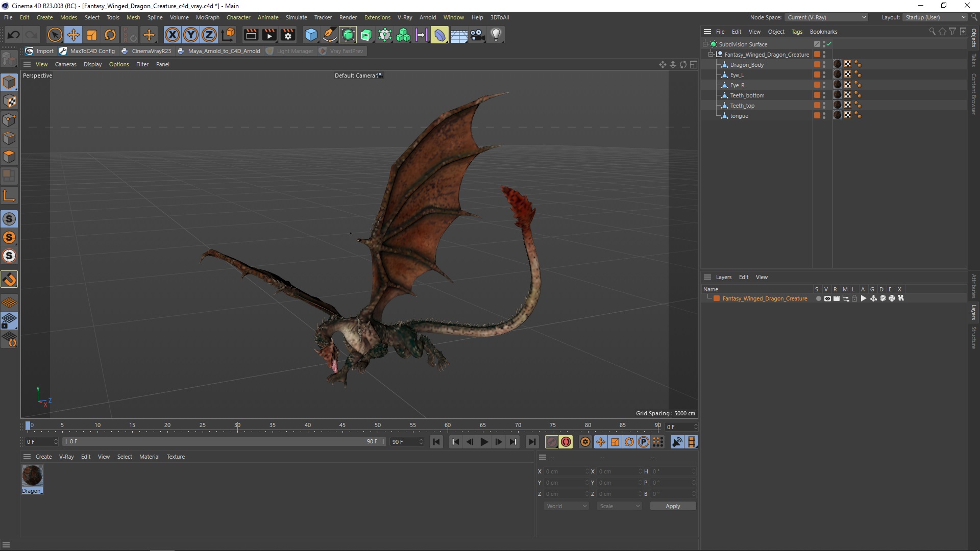Toggle Autokeying button
This screenshot has height=551, width=980.
(566, 442)
